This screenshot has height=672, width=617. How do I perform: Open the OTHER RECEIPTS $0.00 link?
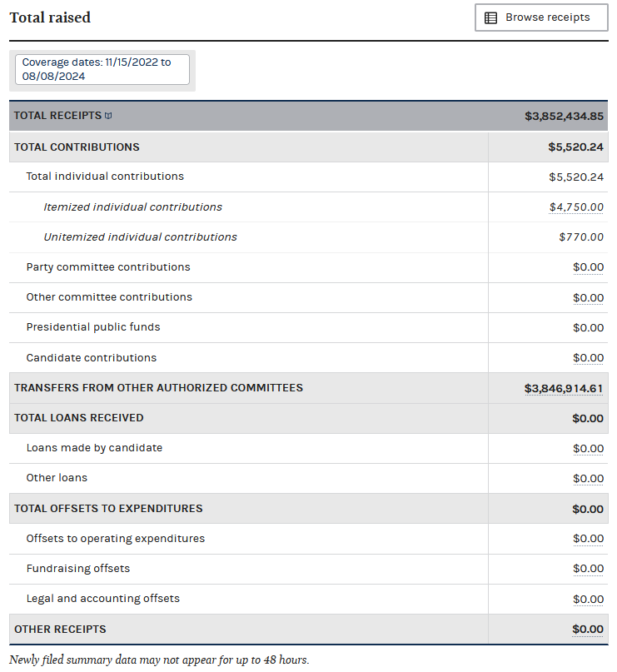pos(588,630)
